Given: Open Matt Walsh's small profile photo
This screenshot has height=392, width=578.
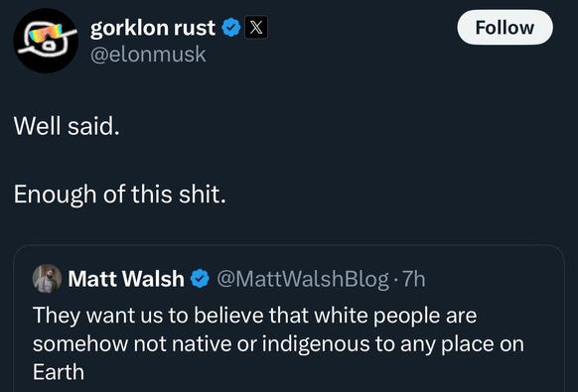Looking at the screenshot, I should [x=48, y=279].
